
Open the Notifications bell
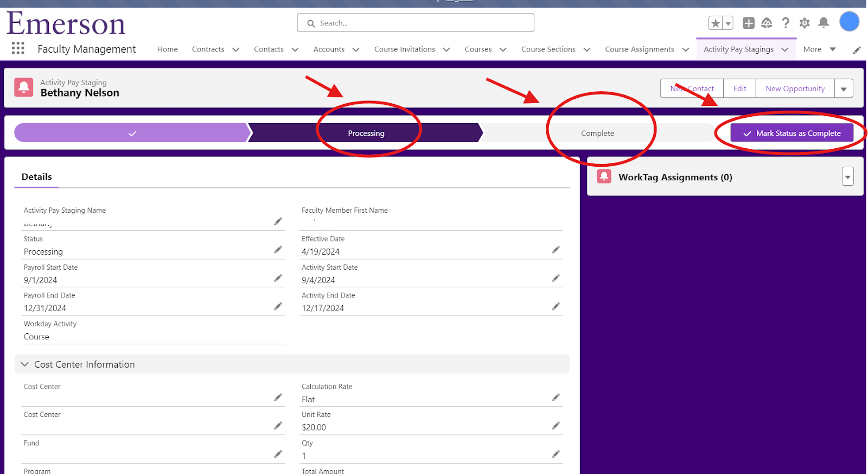pyautogui.click(x=824, y=23)
